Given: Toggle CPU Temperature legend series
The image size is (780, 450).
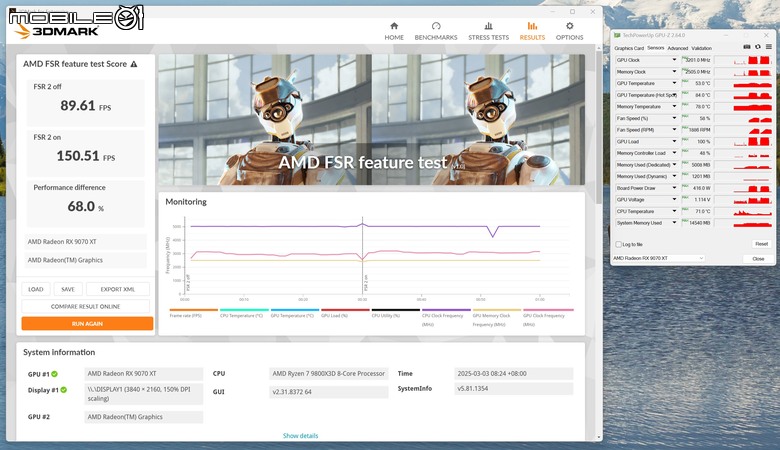Looking at the screenshot, I should (244, 313).
